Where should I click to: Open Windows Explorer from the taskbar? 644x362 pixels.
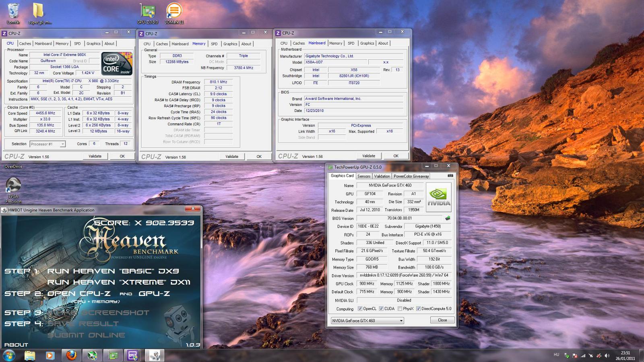tap(29, 356)
